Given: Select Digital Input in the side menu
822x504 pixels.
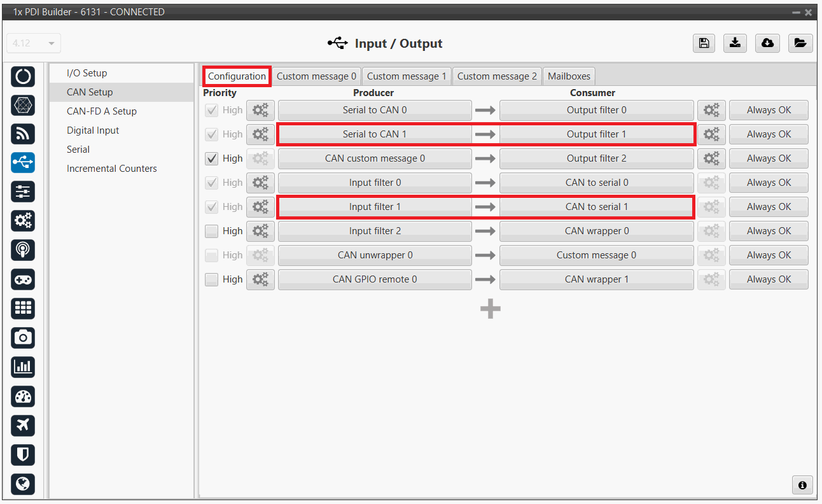Looking at the screenshot, I should point(93,130).
